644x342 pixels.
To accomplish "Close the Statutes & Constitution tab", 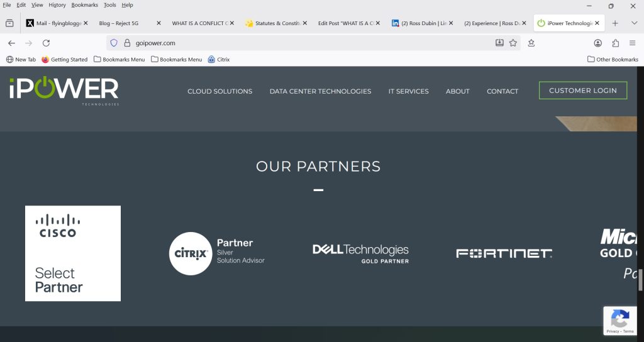I will pos(305,23).
